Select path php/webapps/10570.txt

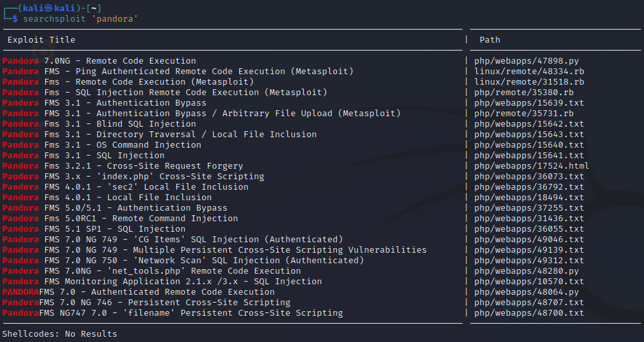[x=529, y=282]
